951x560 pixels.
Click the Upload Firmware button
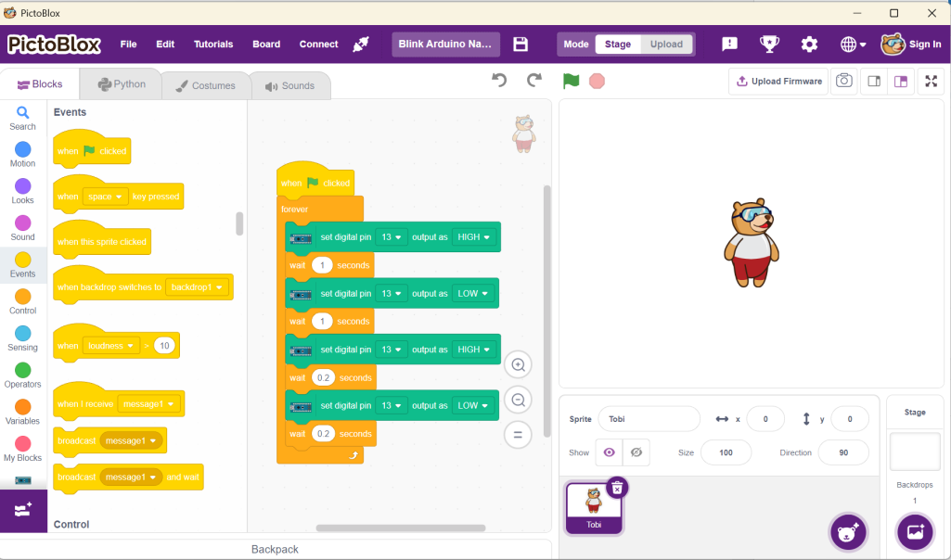(778, 82)
